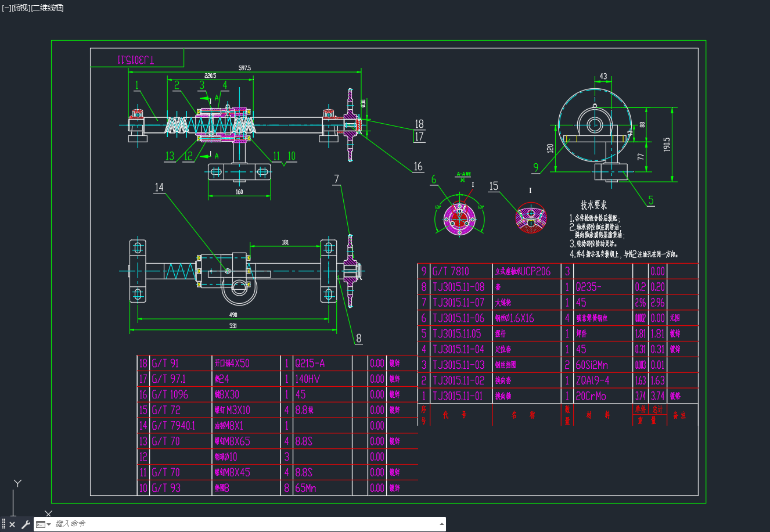Select the G/T 91 standard cell
The image size is (770, 532).
[x=166, y=363]
